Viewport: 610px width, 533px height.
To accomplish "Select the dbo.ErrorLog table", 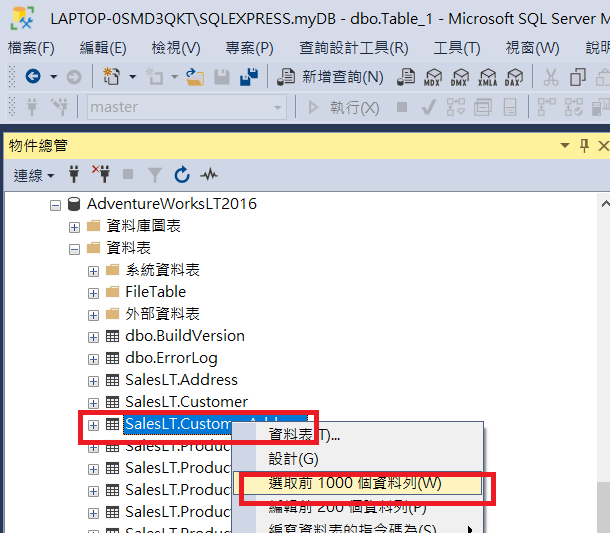I will pyautogui.click(x=171, y=358).
